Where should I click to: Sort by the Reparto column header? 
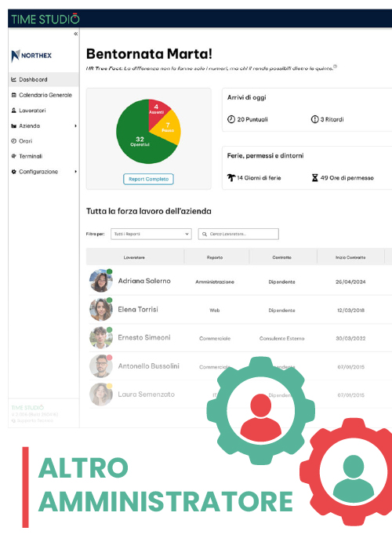click(215, 257)
